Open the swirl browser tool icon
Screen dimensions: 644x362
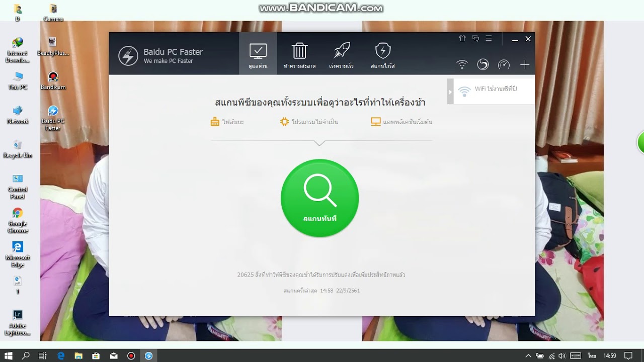pyautogui.click(x=482, y=64)
